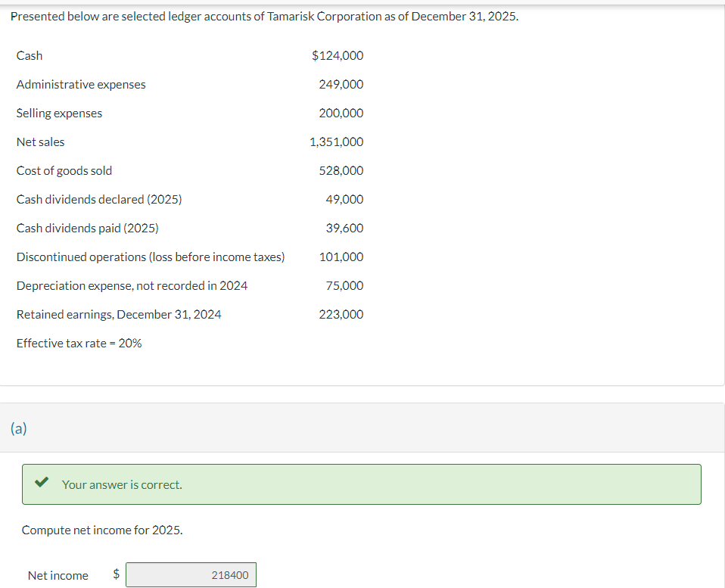This screenshot has height=588, width=725.
Task: Click the Cash dividends paid (2025) value
Action: [346, 228]
